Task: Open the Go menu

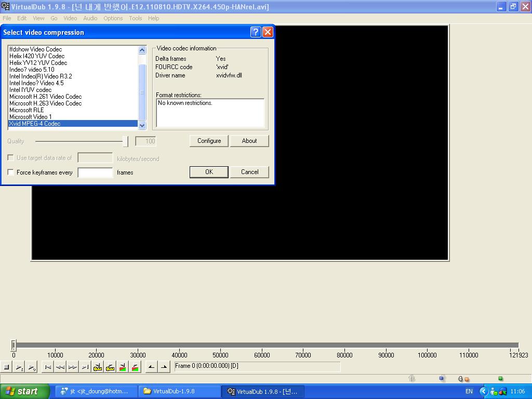Action: 54,18
